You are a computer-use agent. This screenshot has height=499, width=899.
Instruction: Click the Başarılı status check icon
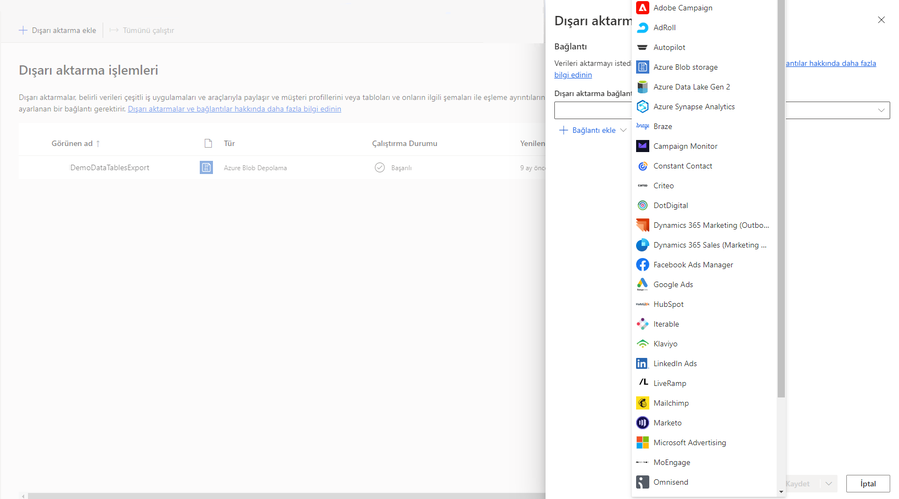point(380,167)
